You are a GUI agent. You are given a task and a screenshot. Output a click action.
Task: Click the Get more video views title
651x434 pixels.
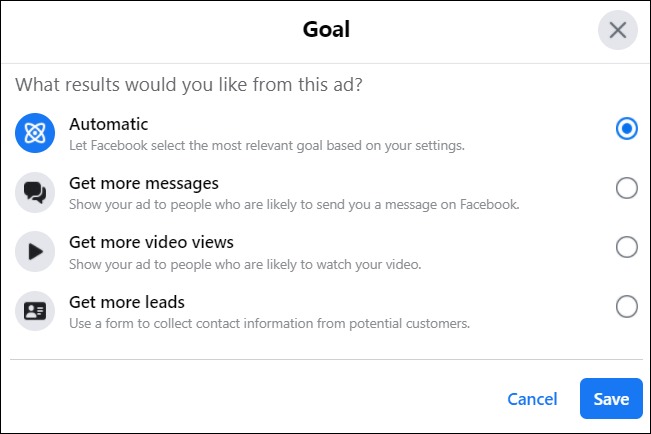[x=151, y=242]
